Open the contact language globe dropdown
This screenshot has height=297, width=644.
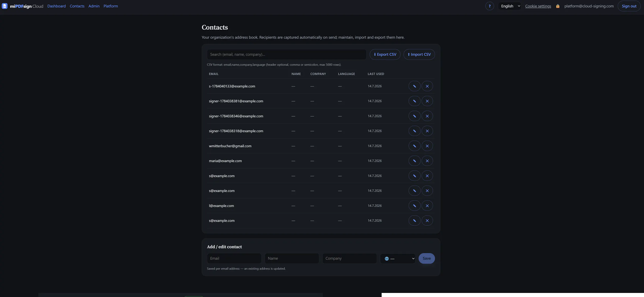click(398, 258)
